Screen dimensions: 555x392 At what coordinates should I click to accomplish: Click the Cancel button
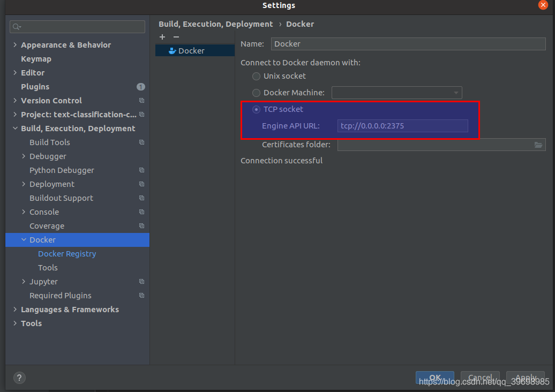click(480, 378)
